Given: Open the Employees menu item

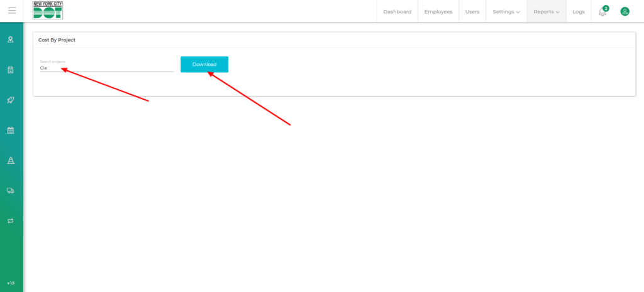Looking at the screenshot, I should (438, 11).
